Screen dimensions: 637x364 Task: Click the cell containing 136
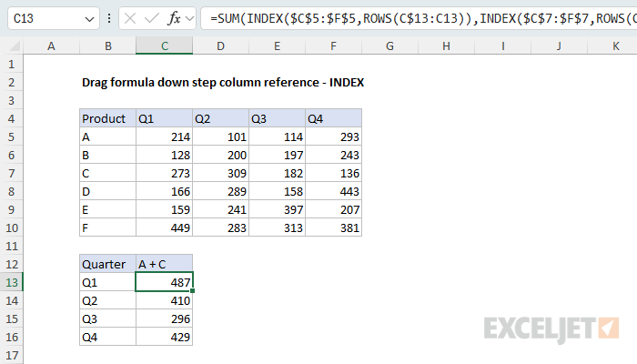(x=334, y=173)
